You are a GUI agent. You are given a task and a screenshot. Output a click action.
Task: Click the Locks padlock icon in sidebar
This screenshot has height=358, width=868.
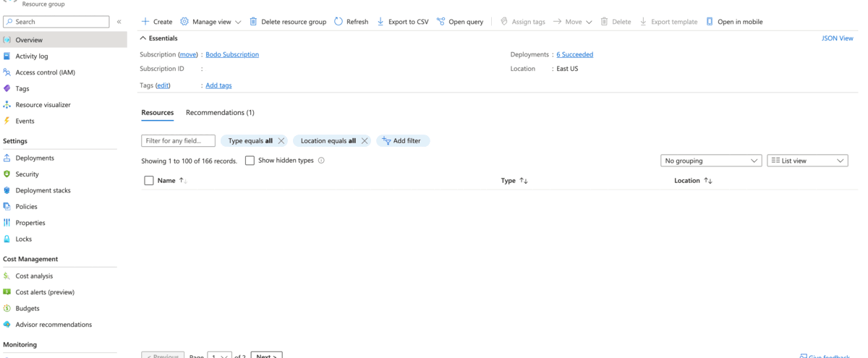click(7, 239)
